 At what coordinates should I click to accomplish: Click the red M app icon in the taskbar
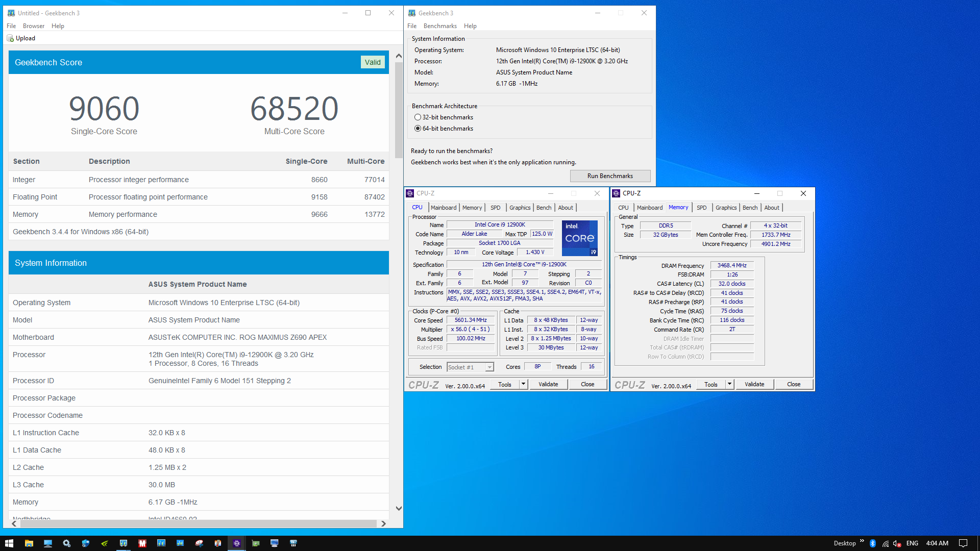point(142,543)
